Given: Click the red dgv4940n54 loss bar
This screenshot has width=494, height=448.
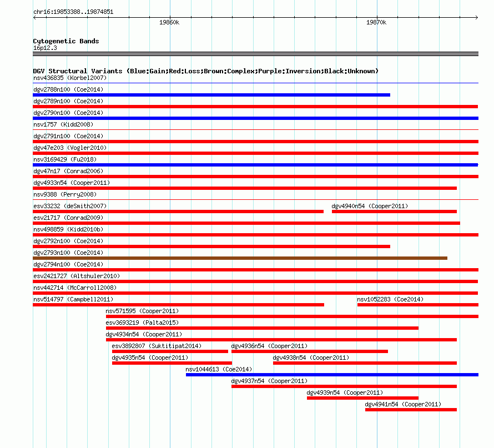Looking at the screenshot, I should (394, 212).
